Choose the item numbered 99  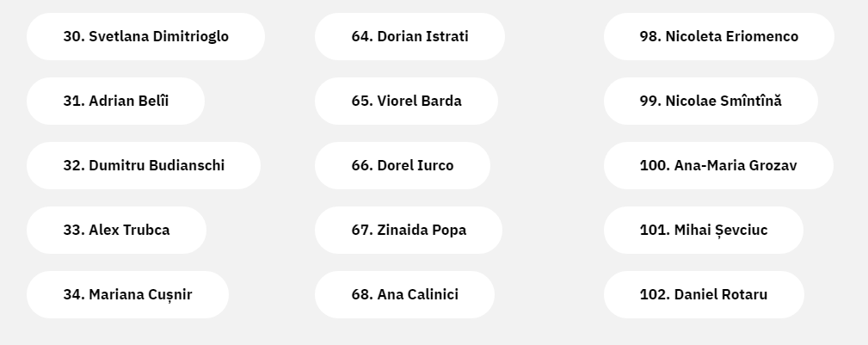tap(711, 102)
